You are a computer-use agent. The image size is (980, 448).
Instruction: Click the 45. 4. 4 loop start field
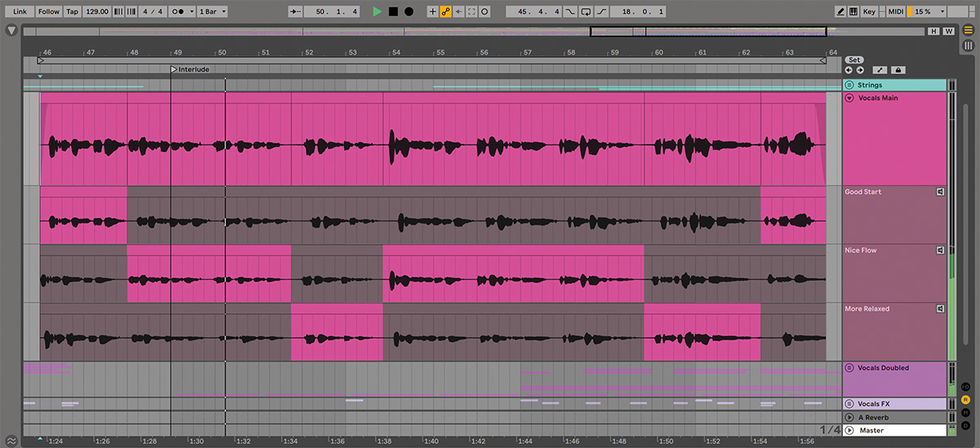click(532, 11)
